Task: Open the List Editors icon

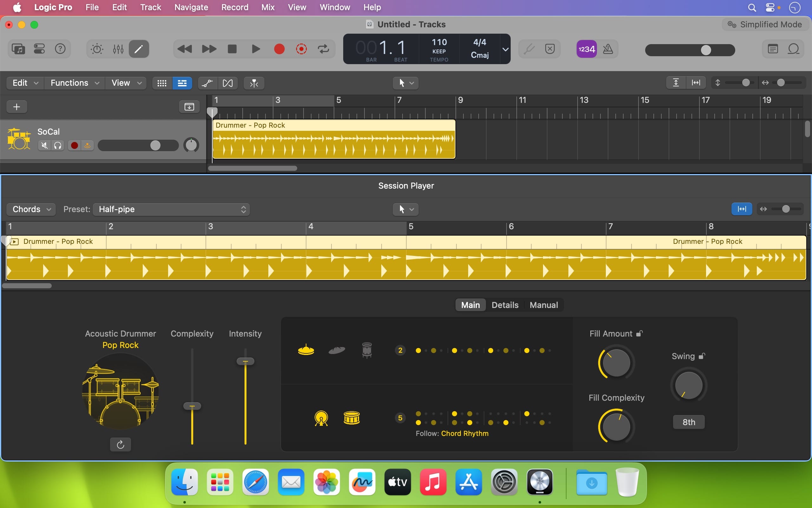Action: pos(773,49)
